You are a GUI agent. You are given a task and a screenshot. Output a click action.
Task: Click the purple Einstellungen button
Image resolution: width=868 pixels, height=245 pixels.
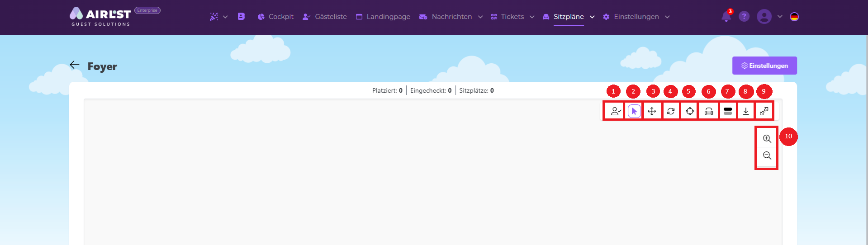click(x=764, y=66)
